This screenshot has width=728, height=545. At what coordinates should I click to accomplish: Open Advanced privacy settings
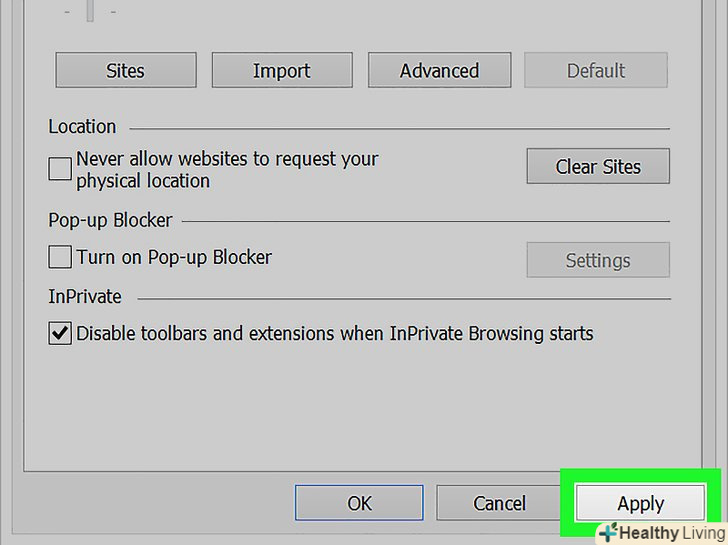click(439, 71)
